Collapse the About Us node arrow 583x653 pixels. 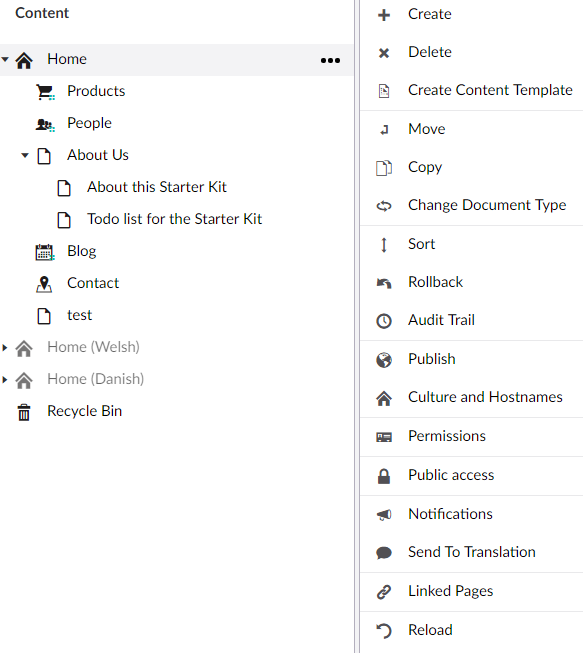pyautogui.click(x=25, y=155)
